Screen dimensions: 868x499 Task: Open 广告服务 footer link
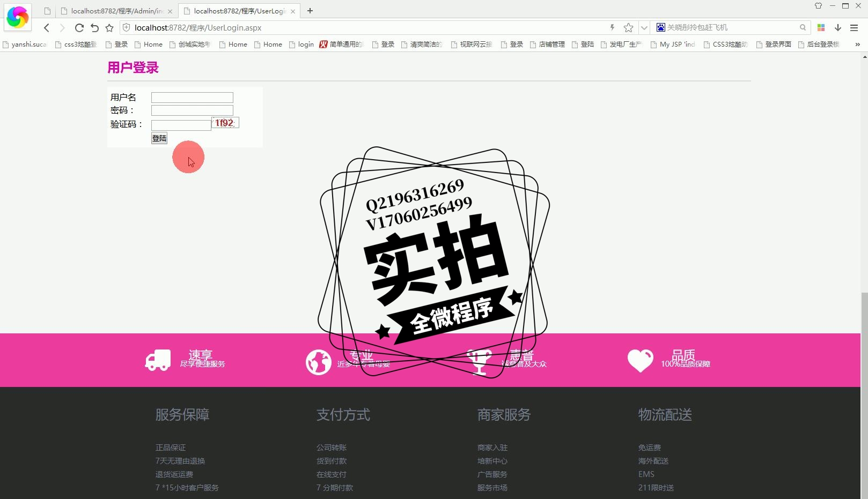492,474
